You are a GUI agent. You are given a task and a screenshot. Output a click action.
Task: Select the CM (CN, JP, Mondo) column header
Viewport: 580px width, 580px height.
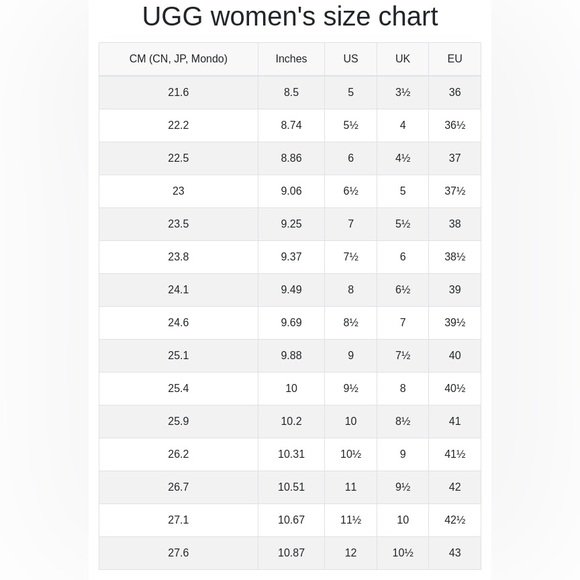point(178,59)
